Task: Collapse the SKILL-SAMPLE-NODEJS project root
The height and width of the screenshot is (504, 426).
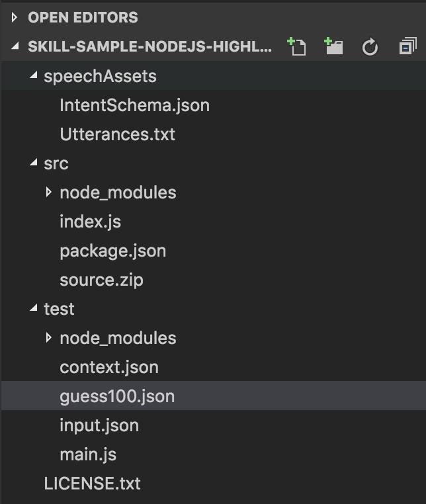Action: pyautogui.click(x=15, y=47)
